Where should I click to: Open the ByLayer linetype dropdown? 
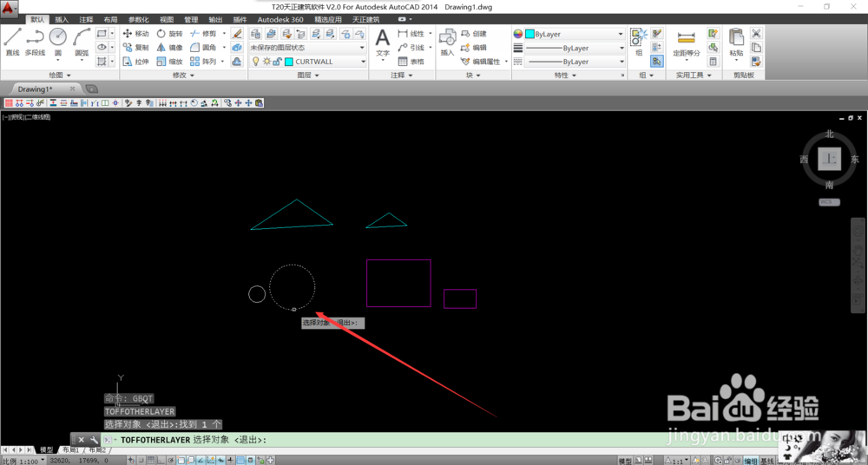(x=575, y=62)
